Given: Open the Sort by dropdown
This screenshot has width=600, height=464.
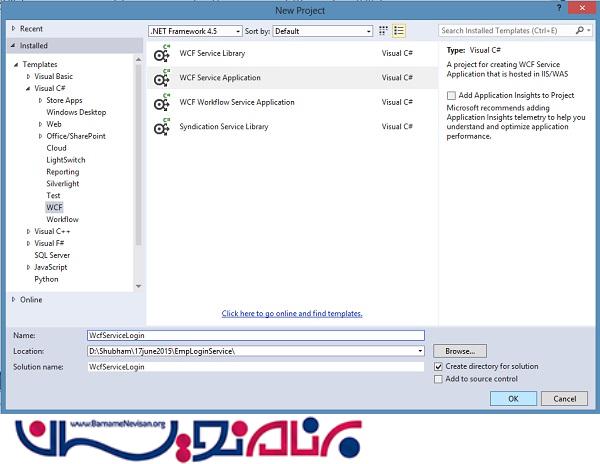Looking at the screenshot, I should (323, 31).
